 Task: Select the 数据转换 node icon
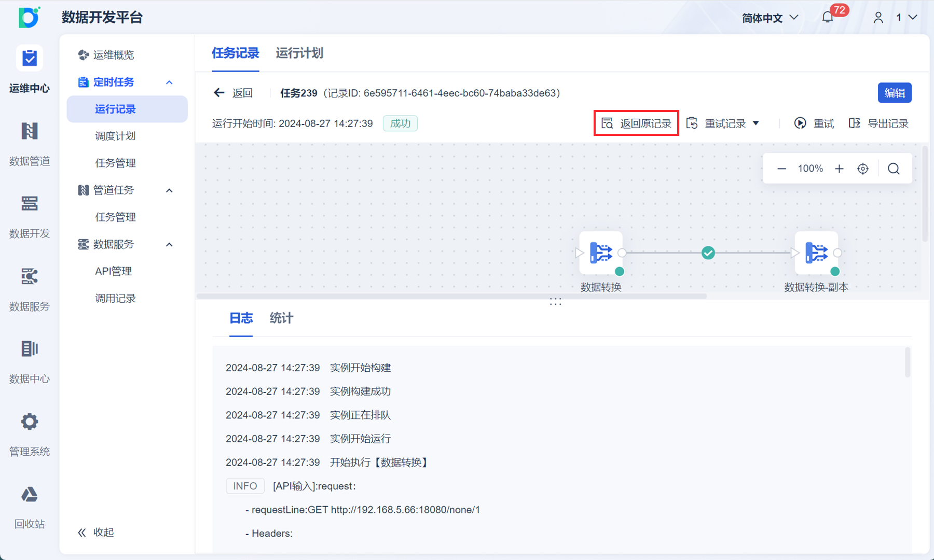[601, 253]
